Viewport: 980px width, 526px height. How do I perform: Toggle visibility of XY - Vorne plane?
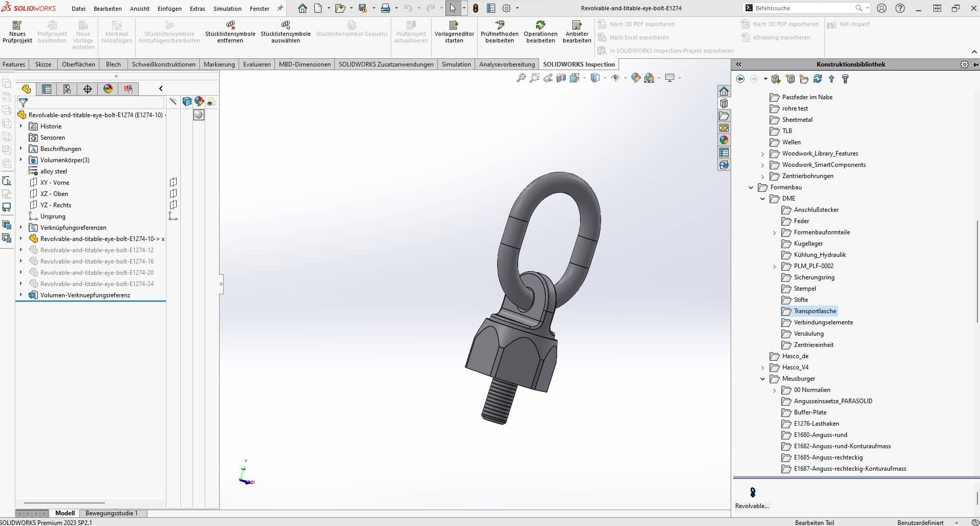tap(174, 182)
